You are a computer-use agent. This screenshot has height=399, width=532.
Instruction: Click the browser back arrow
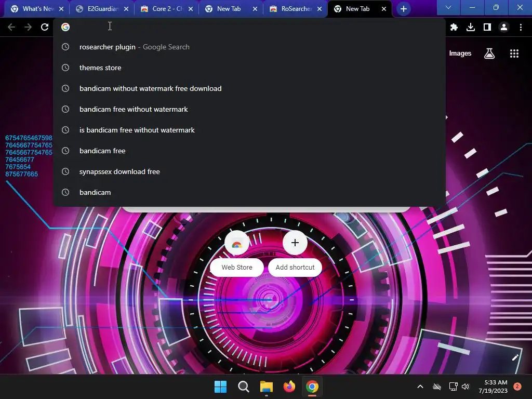pyautogui.click(x=11, y=27)
